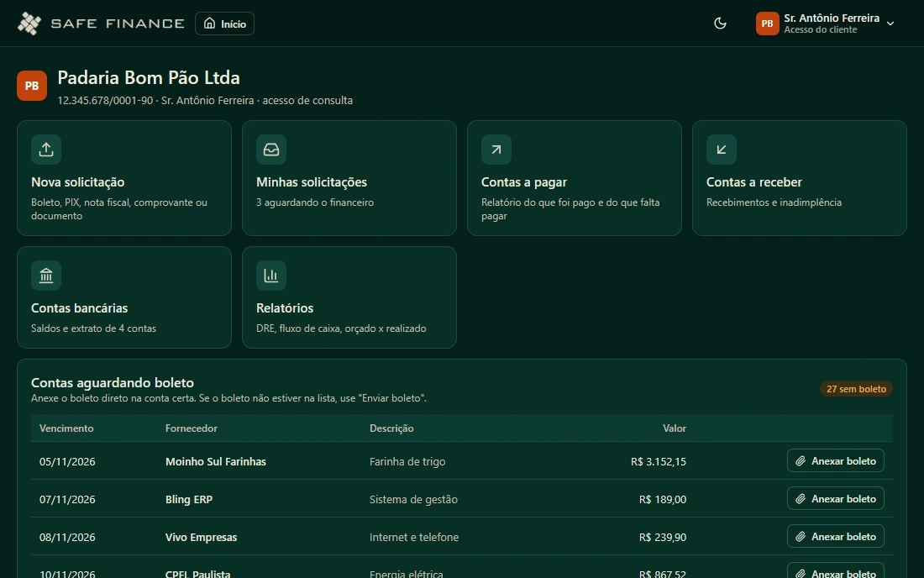Toggle dark mode moon icon

click(x=720, y=24)
